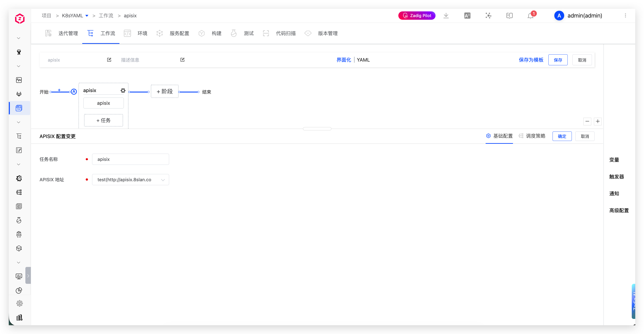The width and height of the screenshot is (644, 334).
Task: Open the gear settings on the apisix node
Action: pos(123,90)
